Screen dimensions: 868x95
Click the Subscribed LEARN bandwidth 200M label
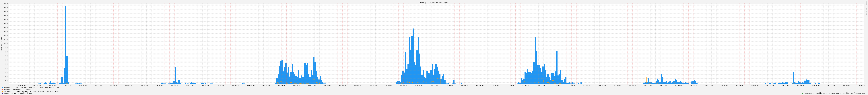[19, 93]
